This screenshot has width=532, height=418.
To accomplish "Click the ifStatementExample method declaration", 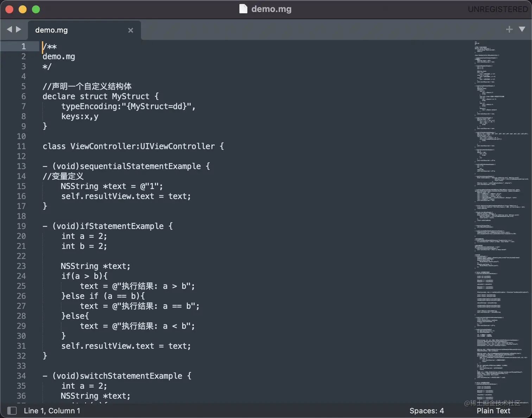I will coord(108,226).
